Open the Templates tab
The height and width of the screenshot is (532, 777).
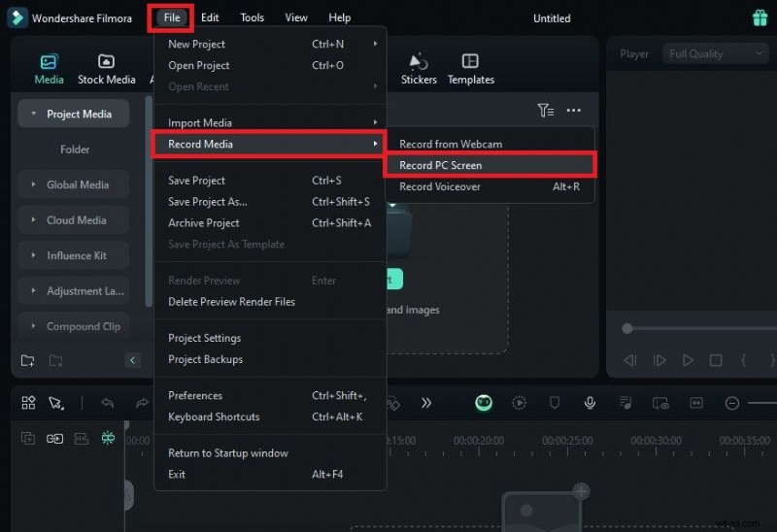470,69
